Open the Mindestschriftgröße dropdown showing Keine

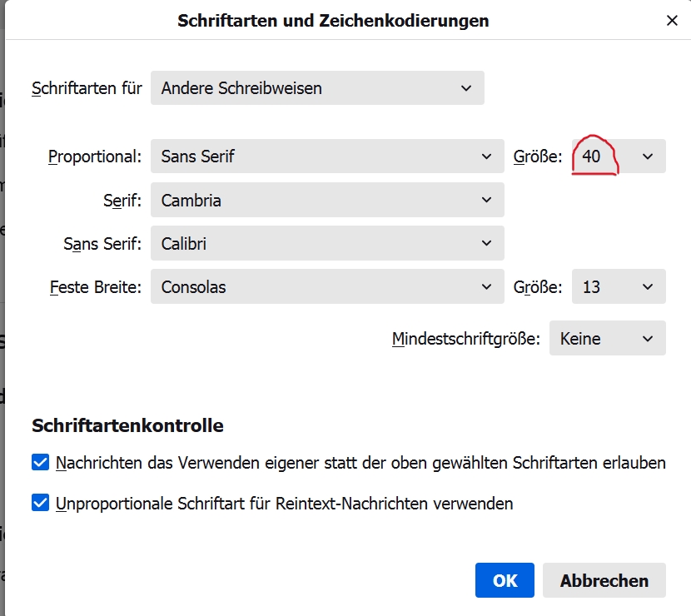point(607,339)
